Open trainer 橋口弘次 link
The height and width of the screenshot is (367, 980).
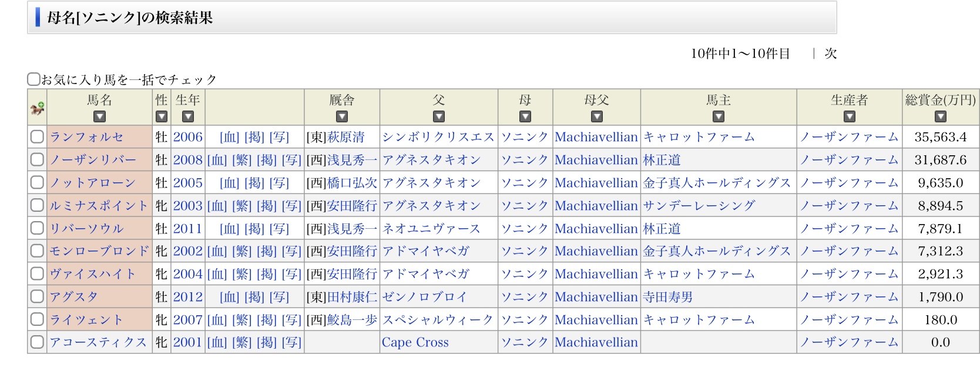(x=352, y=183)
